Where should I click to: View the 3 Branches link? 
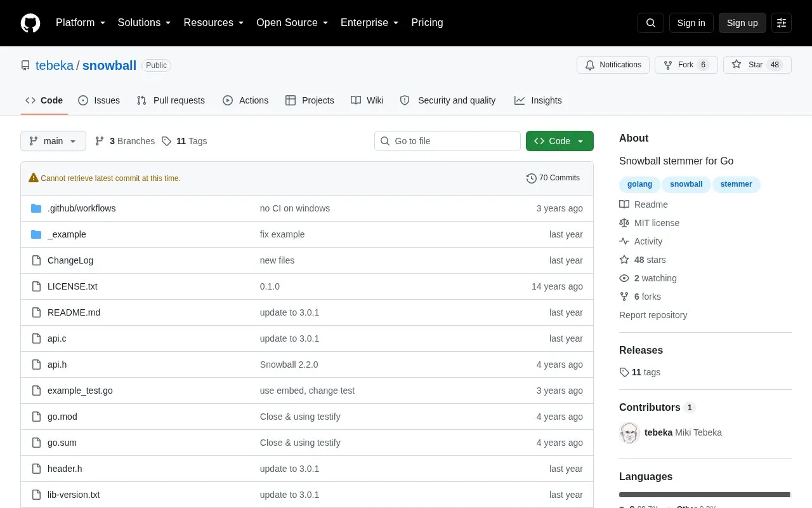(x=125, y=141)
